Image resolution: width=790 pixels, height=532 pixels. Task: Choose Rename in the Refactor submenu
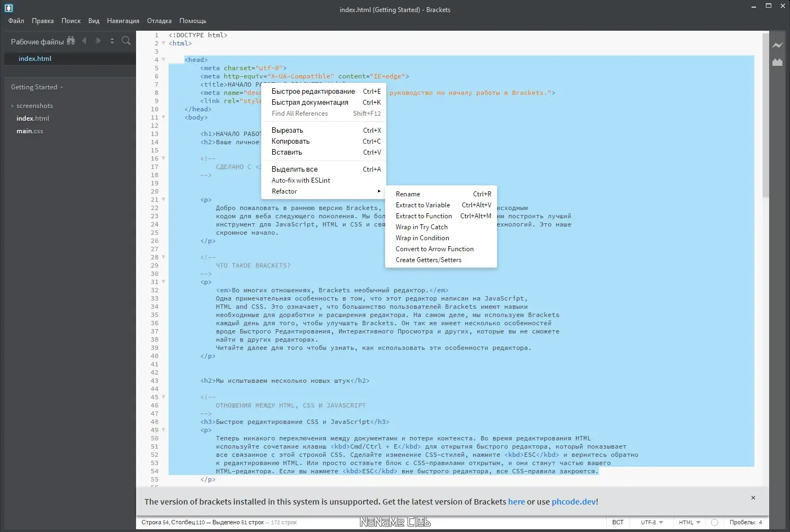441,194
